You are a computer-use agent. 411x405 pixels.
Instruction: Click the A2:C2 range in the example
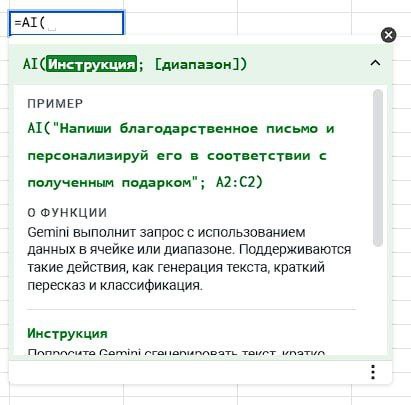pos(235,182)
